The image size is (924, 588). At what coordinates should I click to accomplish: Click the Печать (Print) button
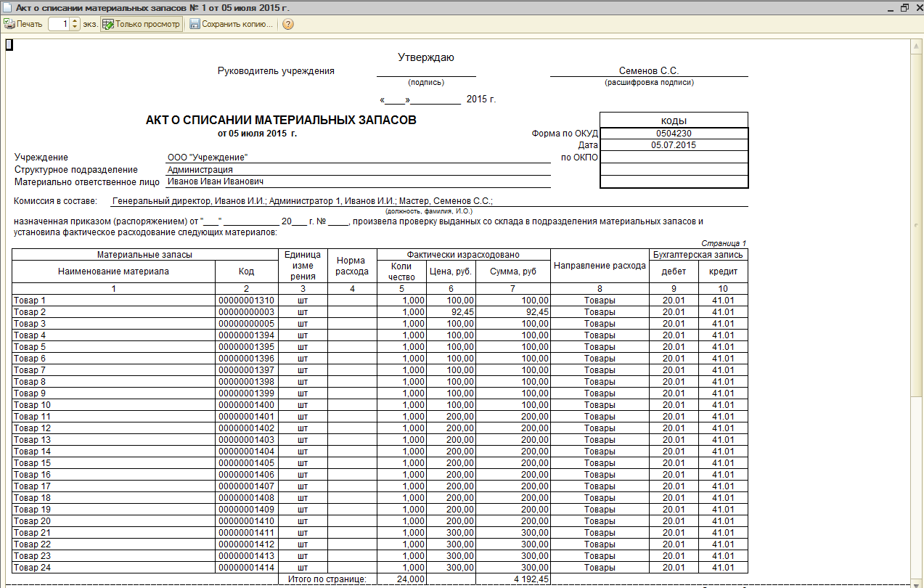[23, 24]
